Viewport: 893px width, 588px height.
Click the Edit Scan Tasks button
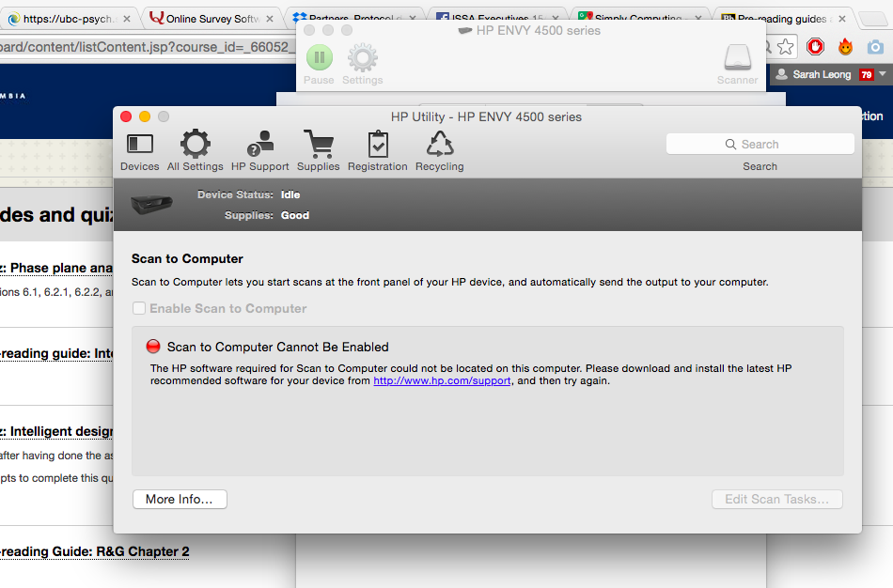(x=776, y=499)
